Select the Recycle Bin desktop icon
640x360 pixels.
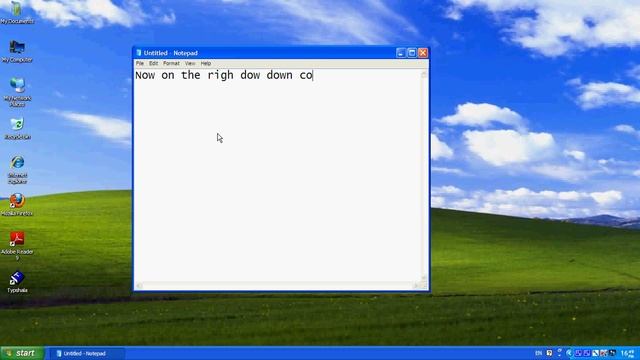[x=17, y=128]
